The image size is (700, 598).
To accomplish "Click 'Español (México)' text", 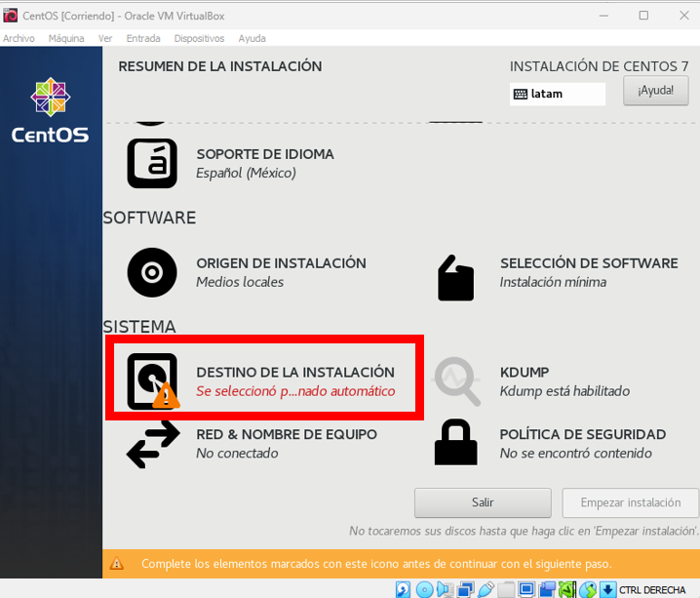I will coord(246,173).
